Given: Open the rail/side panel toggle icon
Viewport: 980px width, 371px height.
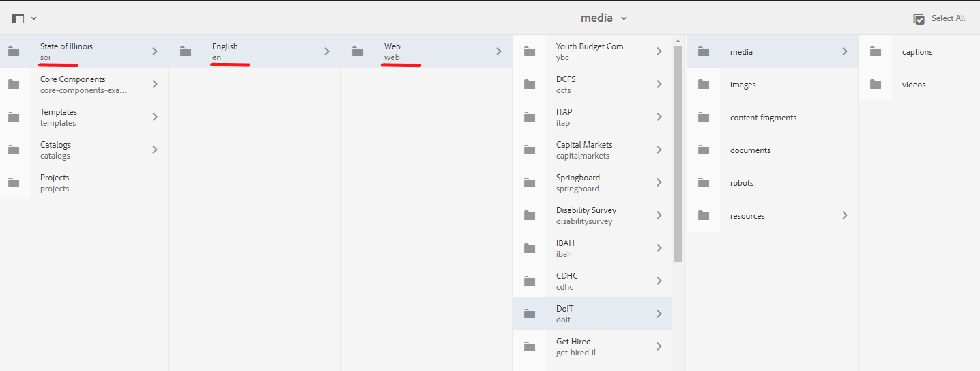Looking at the screenshot, I should tap(18, 18).
